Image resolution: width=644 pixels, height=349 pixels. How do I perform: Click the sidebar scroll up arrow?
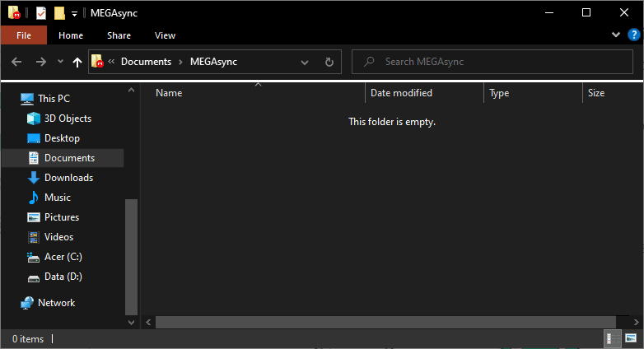point(131,90)
